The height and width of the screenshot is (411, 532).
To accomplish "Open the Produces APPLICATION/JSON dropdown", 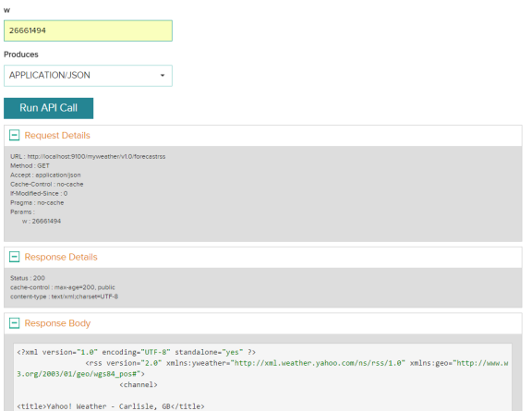I will [x=88, y=76].
